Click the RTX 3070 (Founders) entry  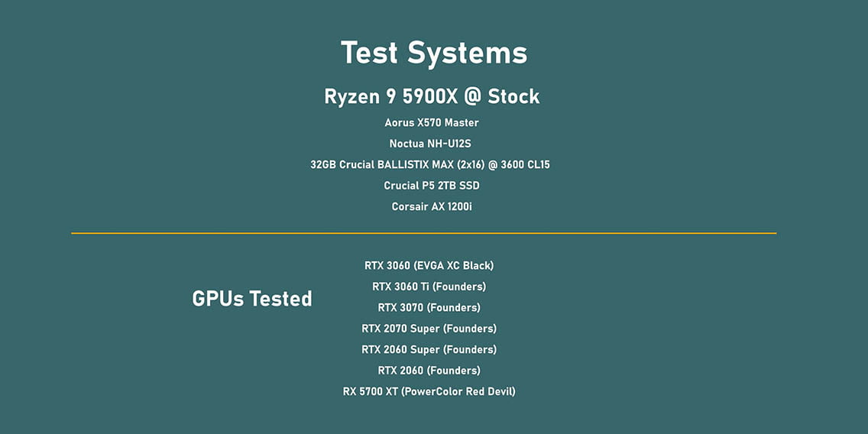click(429, 307)
